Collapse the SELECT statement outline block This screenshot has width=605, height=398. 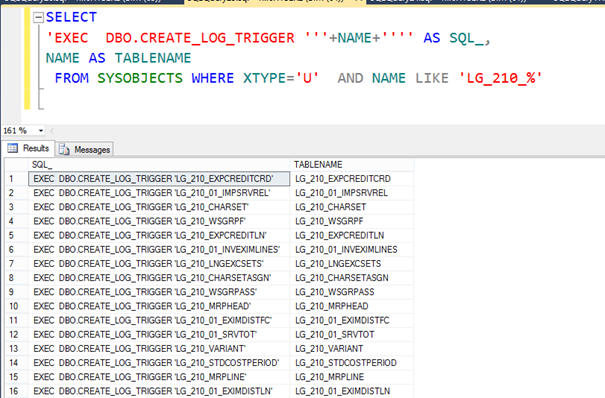(38, 17)
